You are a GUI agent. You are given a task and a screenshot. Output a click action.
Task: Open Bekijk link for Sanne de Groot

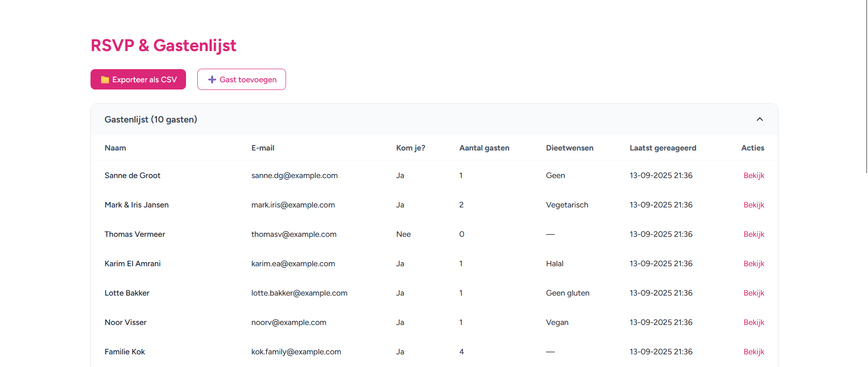pyautogui.click(x=754, y=175)
